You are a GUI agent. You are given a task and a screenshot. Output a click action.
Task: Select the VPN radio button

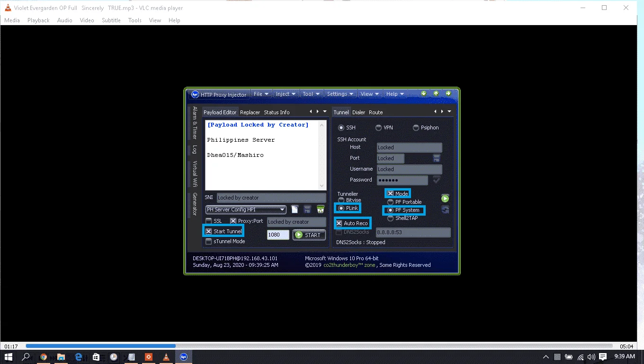coord(378,127)
